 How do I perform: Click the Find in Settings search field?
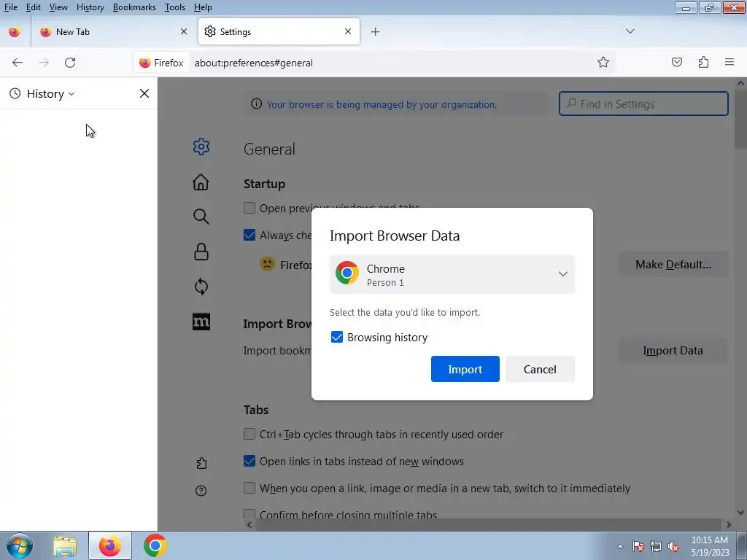tap(643, 104)
